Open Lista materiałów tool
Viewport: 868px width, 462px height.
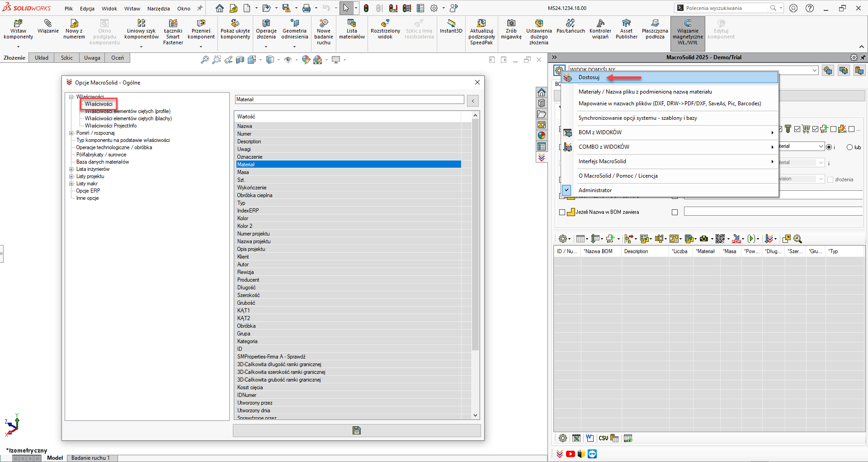(352, 30)
